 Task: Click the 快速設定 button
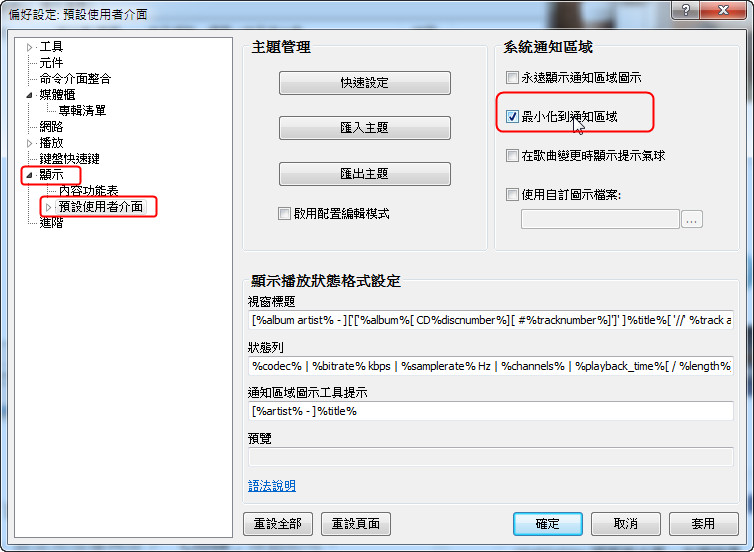364,83
